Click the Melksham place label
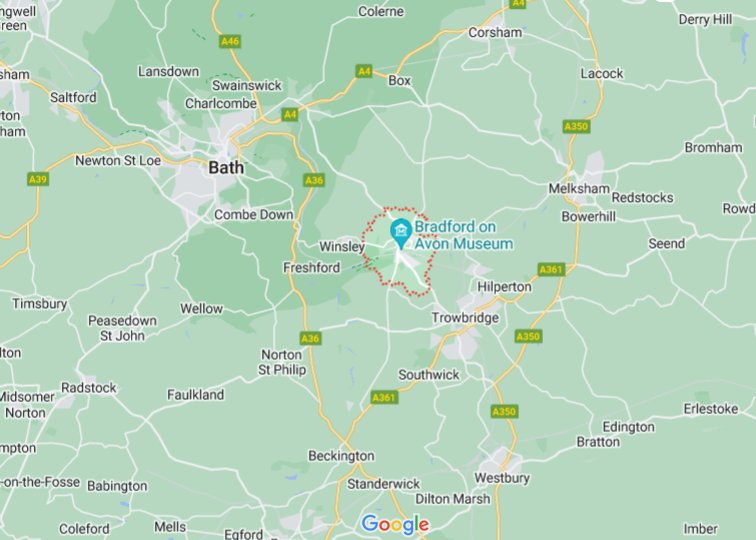756x540 pixels. click(x=579, y=189)
